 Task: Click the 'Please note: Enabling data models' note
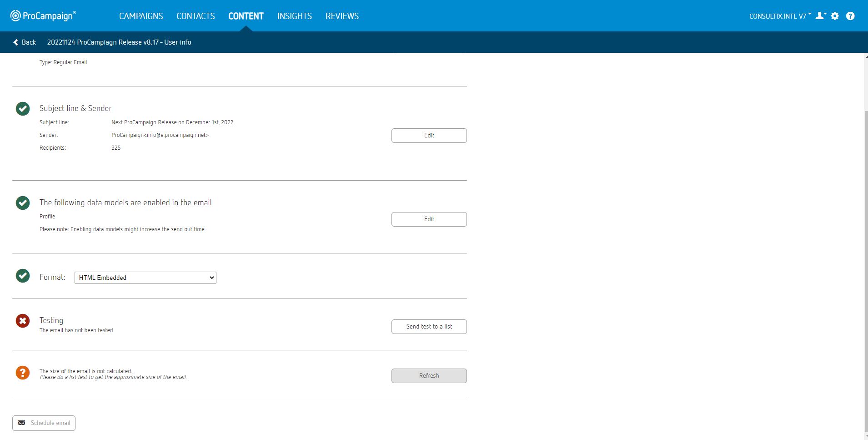[123, 229]
